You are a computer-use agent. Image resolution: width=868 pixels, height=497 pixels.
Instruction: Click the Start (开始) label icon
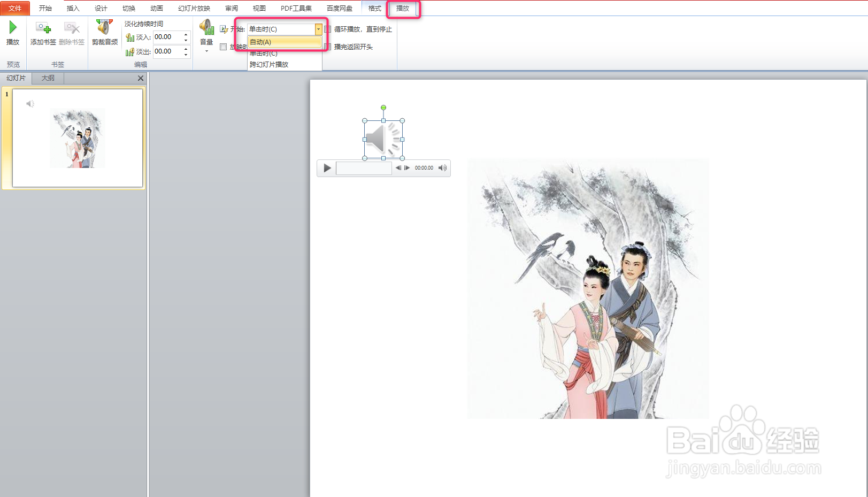[x=224, y=29]
